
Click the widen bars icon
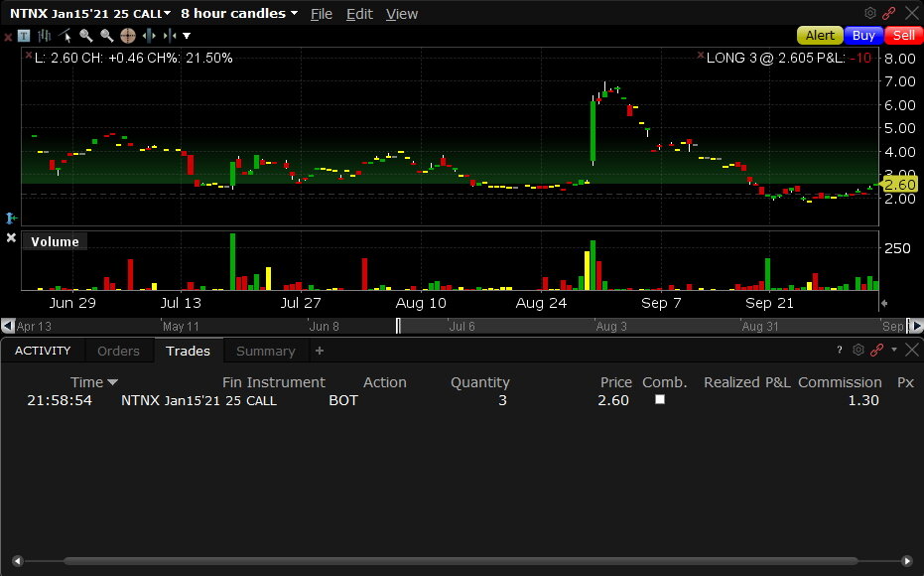(x=149, y=36)
